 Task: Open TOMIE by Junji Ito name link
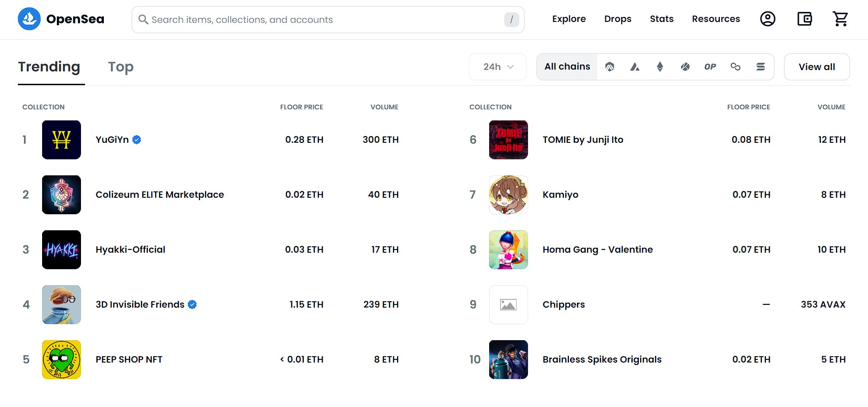click(583, 140)
